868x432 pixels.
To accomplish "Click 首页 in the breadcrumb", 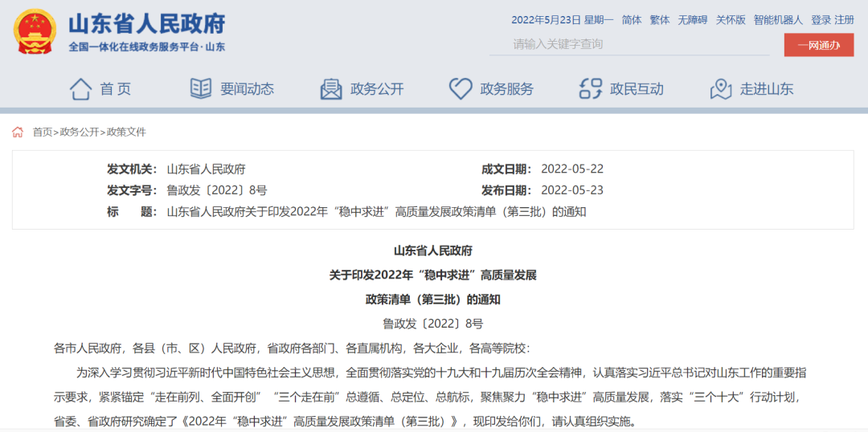I will (42, 132).
